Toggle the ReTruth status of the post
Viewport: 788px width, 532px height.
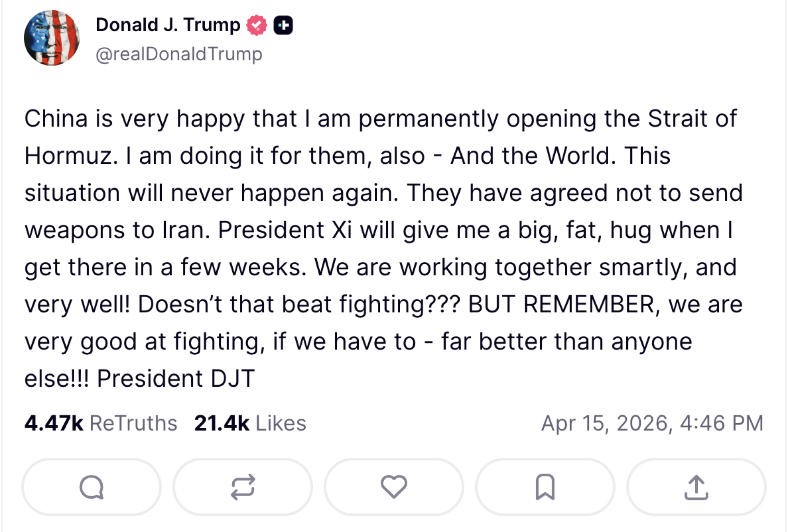[242, 486]
